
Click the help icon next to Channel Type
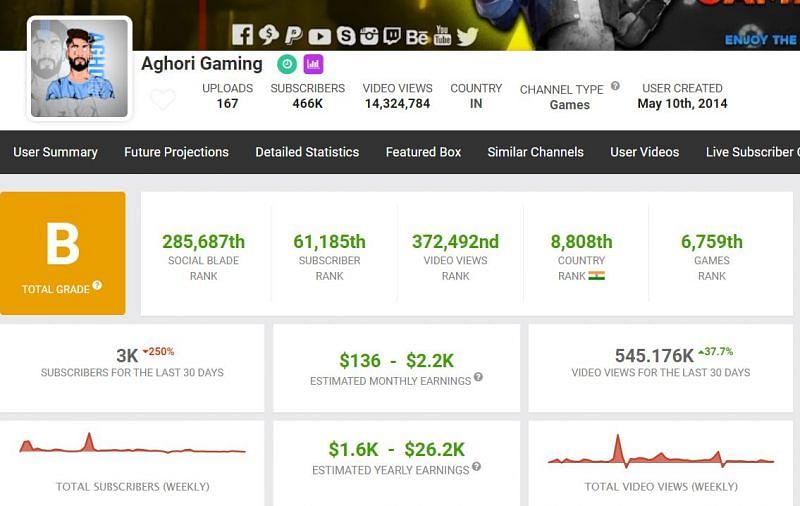tap(615, 86)
